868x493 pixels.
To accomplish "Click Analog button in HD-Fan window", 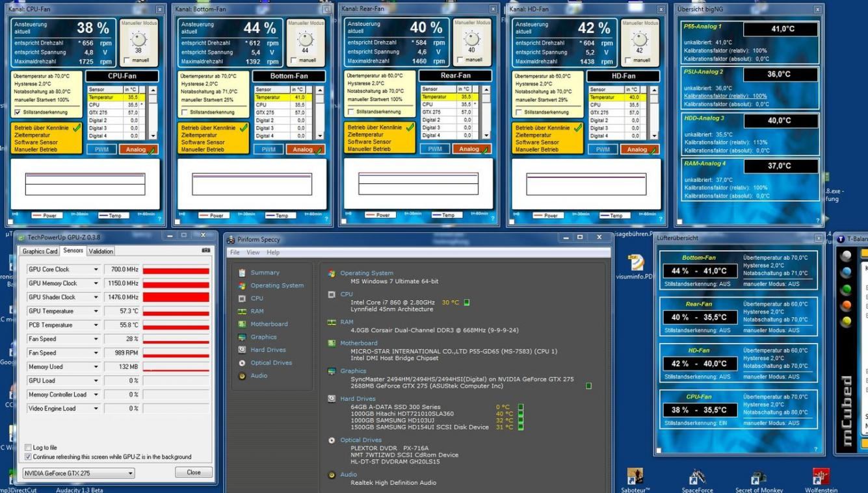I will click(640, 149).
